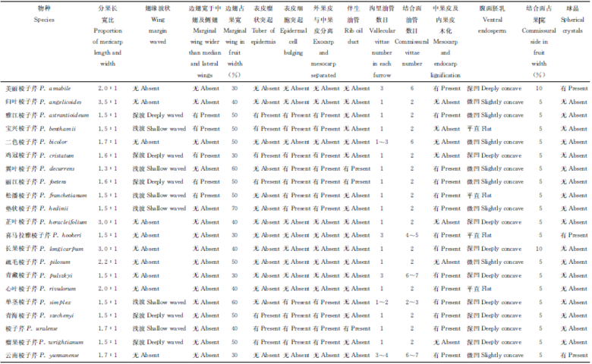The width and height of the screenshot is (592, 364).
Task: Click the 2~3 commissural vittae cell
Action: (x=411, y=302)
